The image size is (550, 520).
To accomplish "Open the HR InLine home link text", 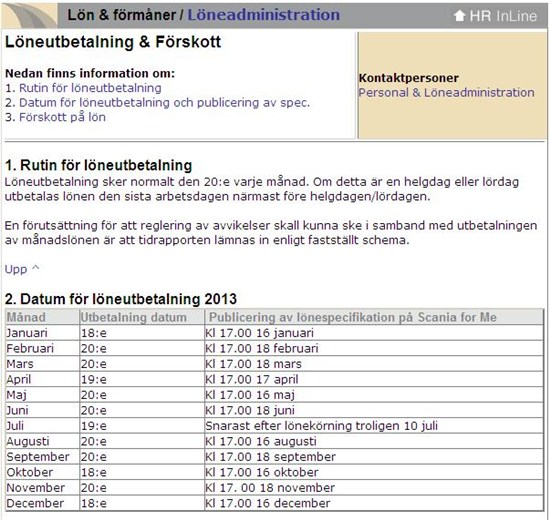I will [503, 16].
